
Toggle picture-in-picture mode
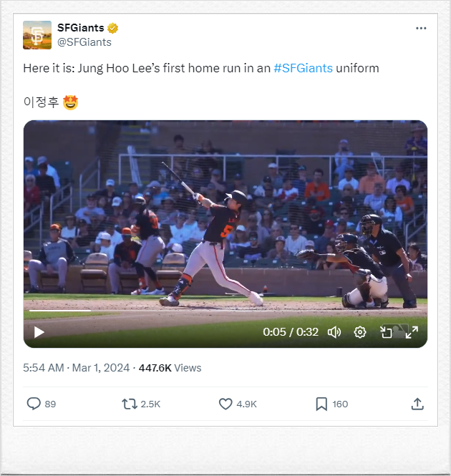(x=386, y=332)
